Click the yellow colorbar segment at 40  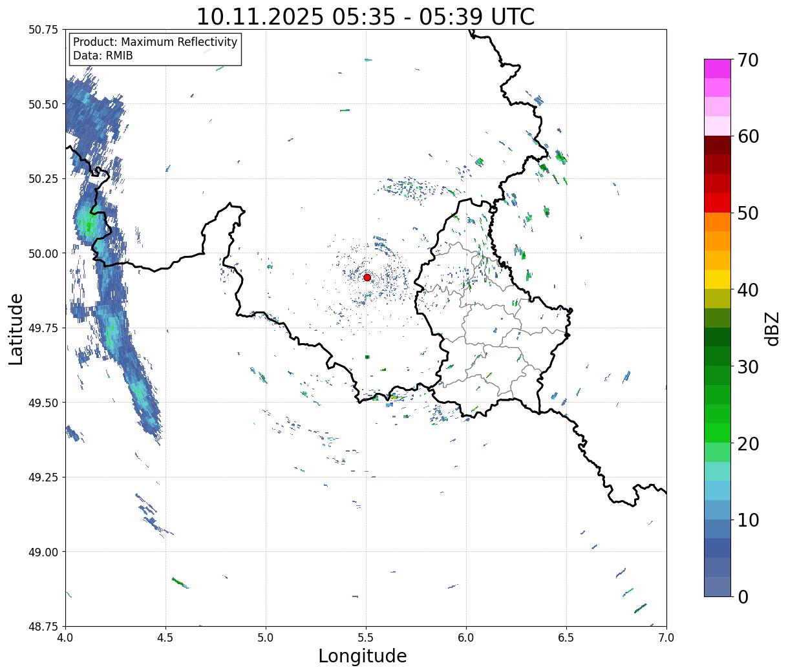718,279
